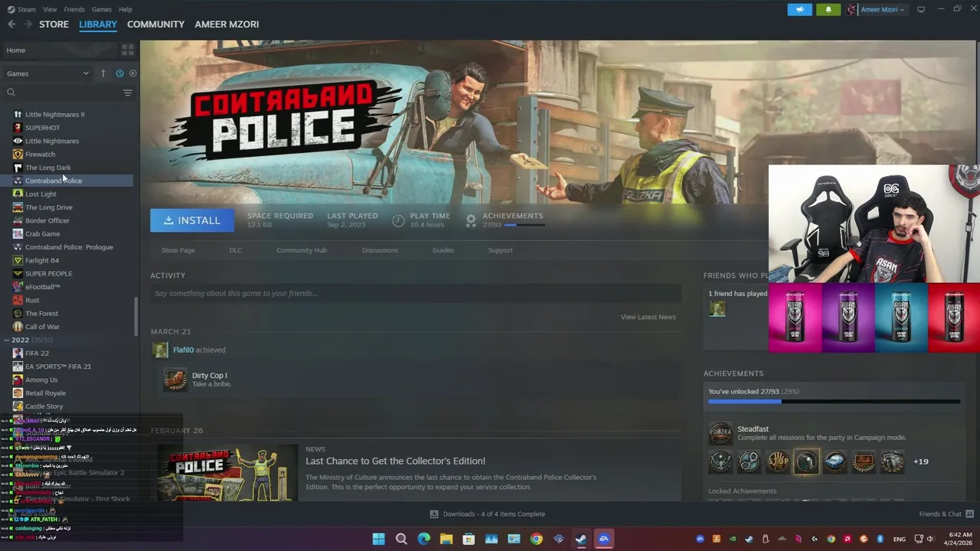Open the Games menu
Screen dimensions: 980x551
[102, 9]
